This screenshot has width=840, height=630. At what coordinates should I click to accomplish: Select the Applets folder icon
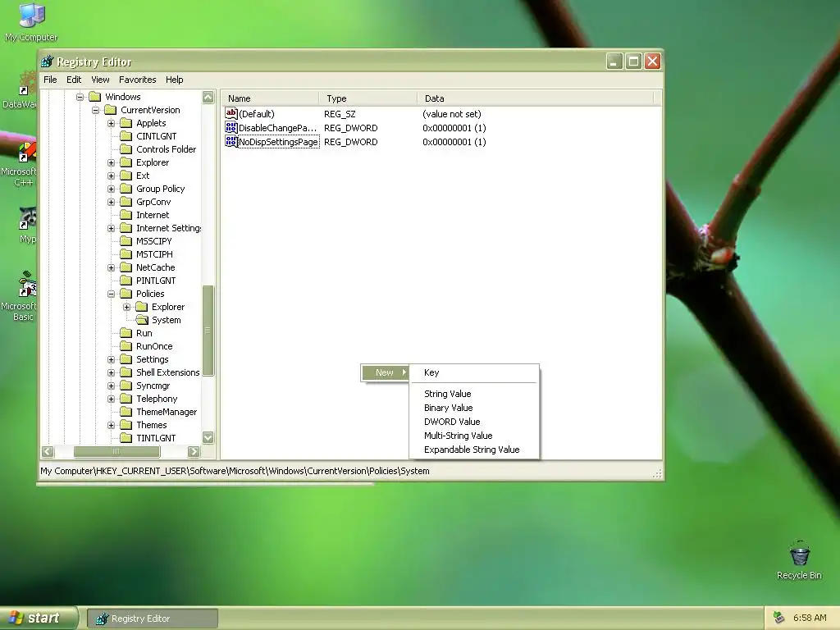(126, 123)
